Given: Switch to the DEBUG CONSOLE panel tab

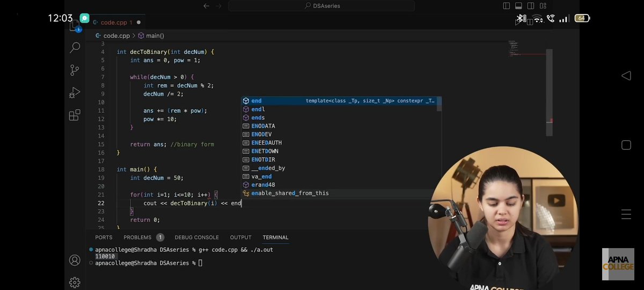Looking at the screenshot, I should 196,237.
